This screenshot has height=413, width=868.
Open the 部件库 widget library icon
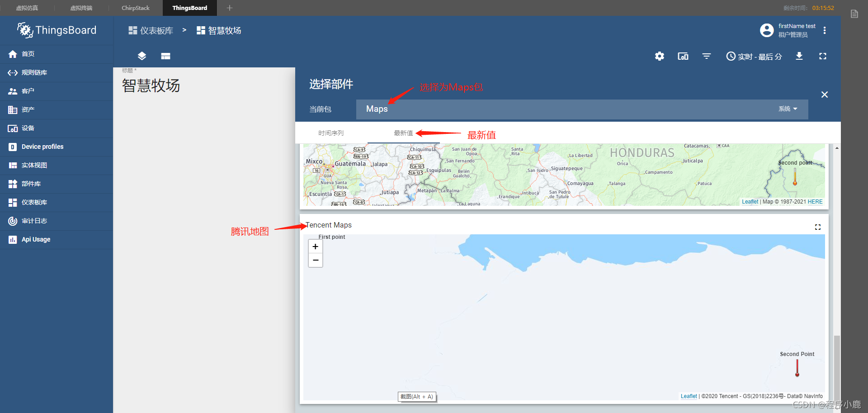click(x=13, y=184)
